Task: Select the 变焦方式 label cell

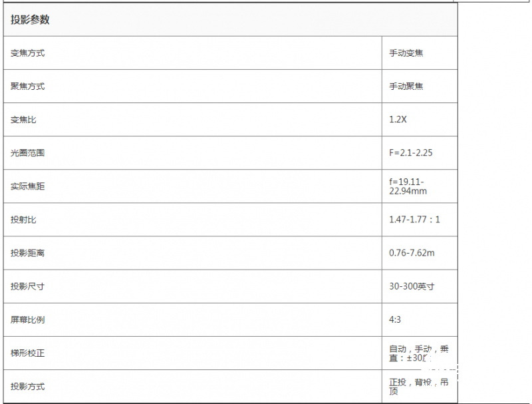Action: (x=27, y=53)
